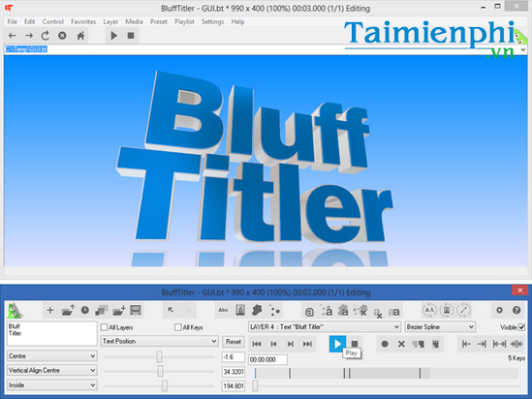Click the circular arrows with diagonal line icon
Viewport: 532px width, 399px height.
coord(463,310)
